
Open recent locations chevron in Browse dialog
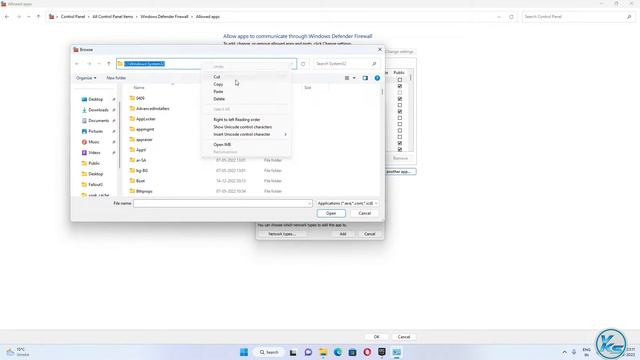point(99,64)
